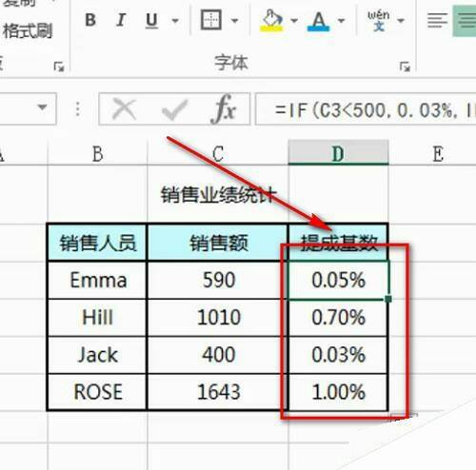This screenshot has width=476, height=470.
Task: Open fill color dropdown arrow
Action: click(x=294, y=21)
